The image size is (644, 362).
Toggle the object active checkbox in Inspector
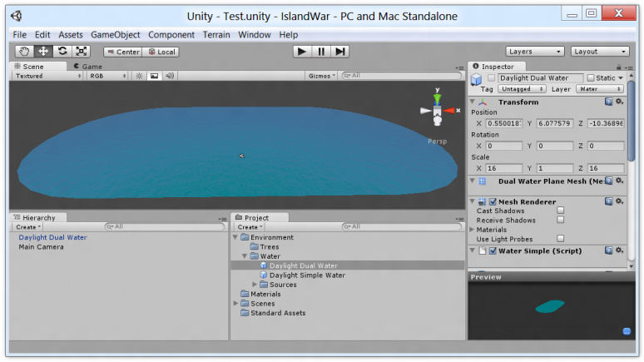click(491, 77)
